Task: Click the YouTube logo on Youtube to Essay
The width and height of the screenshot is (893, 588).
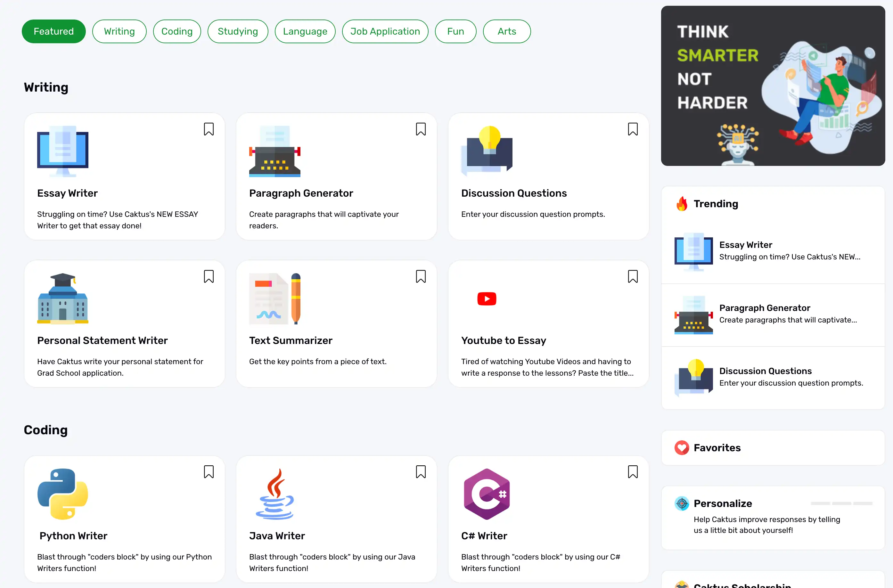Action: [487, 299]
